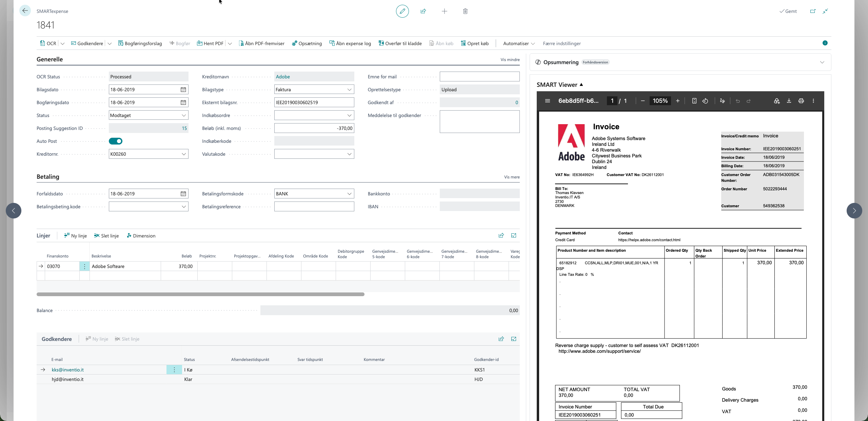This screenshot has width=868, height=421.
Task: Add a line with Ny linje in Linjer
Action: click(x=75, y=236)
